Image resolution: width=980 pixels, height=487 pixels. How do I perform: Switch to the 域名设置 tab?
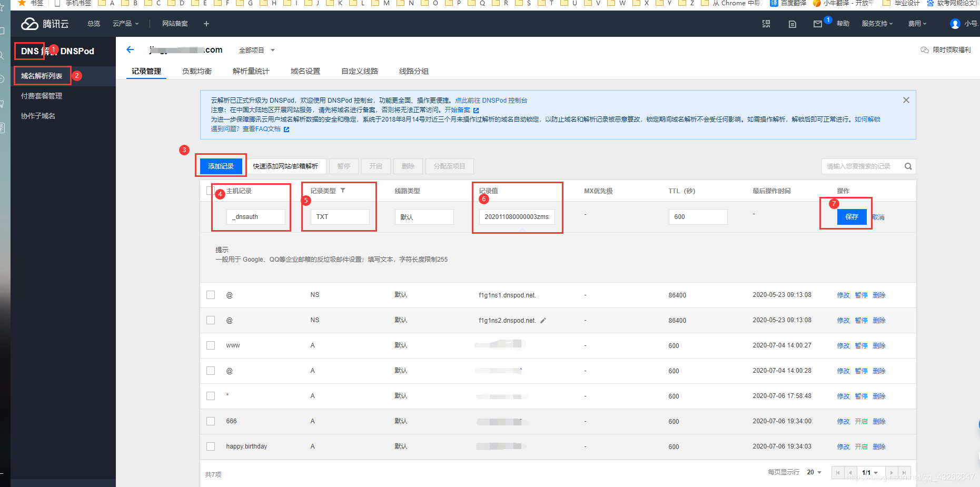[x=305, y=71]
